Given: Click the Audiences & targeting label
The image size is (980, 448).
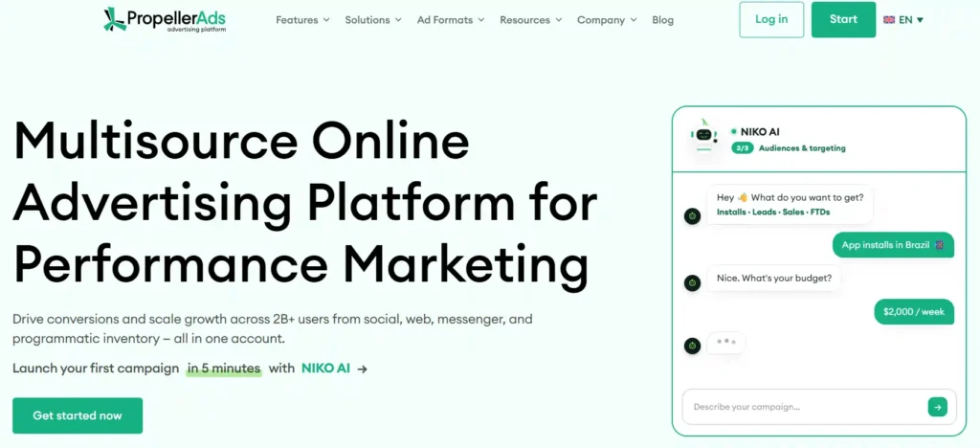Looking at the screenshot, I should [802, 148].
